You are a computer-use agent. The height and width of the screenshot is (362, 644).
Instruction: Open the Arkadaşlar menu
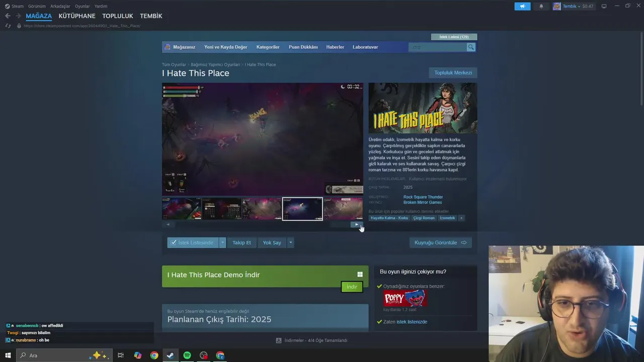click(x=60, y=6)
